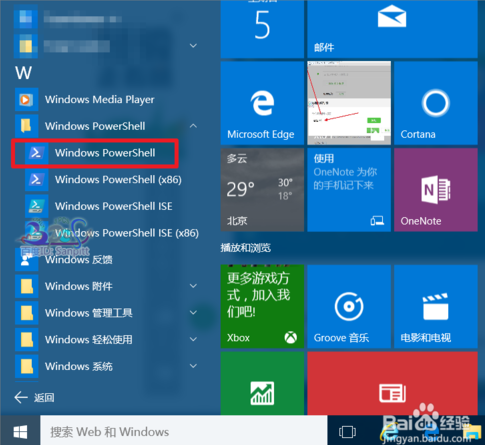485x445 pixels.
Task: Open the screenshot photo tile
Action: point(349,103)
